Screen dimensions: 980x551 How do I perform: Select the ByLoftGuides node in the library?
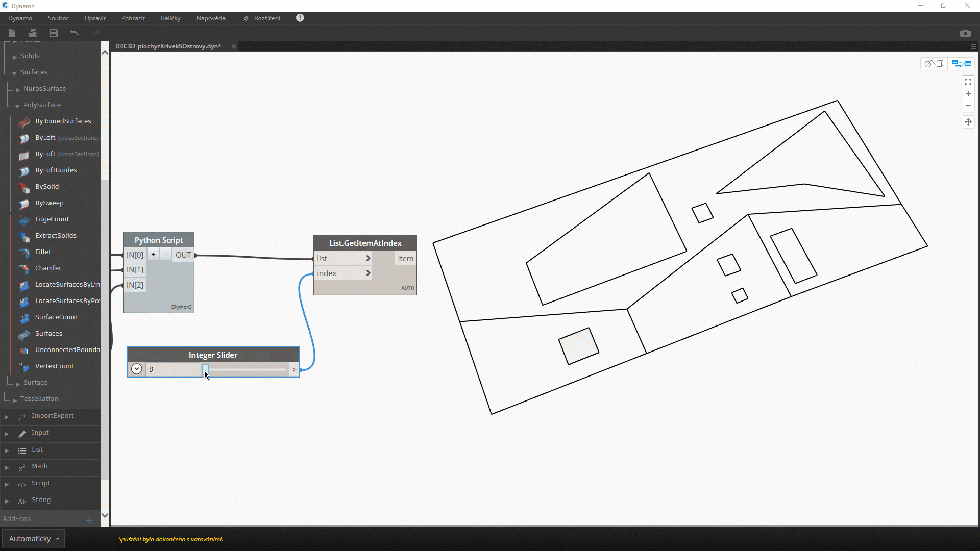pos(56,170)
